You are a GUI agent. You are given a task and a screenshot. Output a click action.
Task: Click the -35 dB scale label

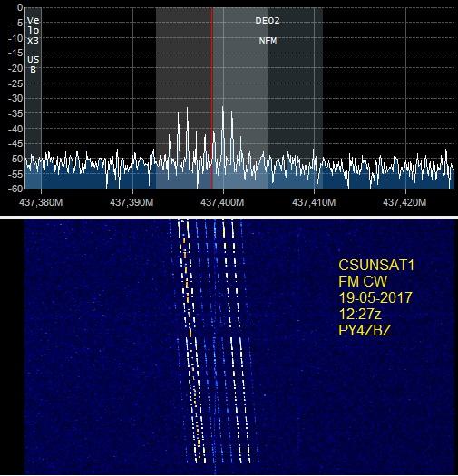point(15,114)
